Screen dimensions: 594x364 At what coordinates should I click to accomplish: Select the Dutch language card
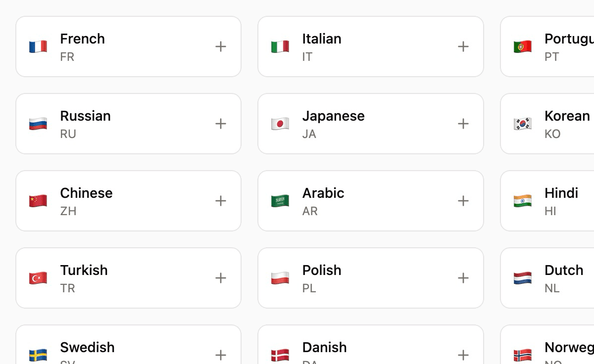(x=547, y=277)
